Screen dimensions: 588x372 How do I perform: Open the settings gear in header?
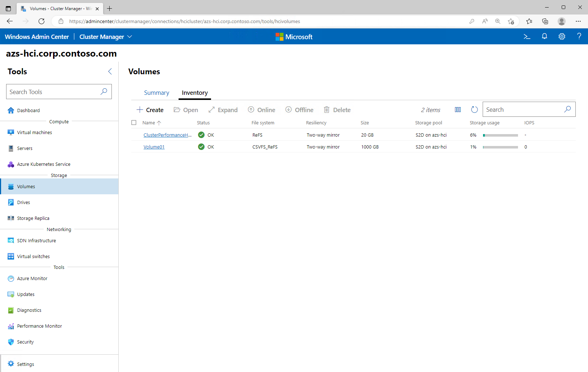(562, 36)
